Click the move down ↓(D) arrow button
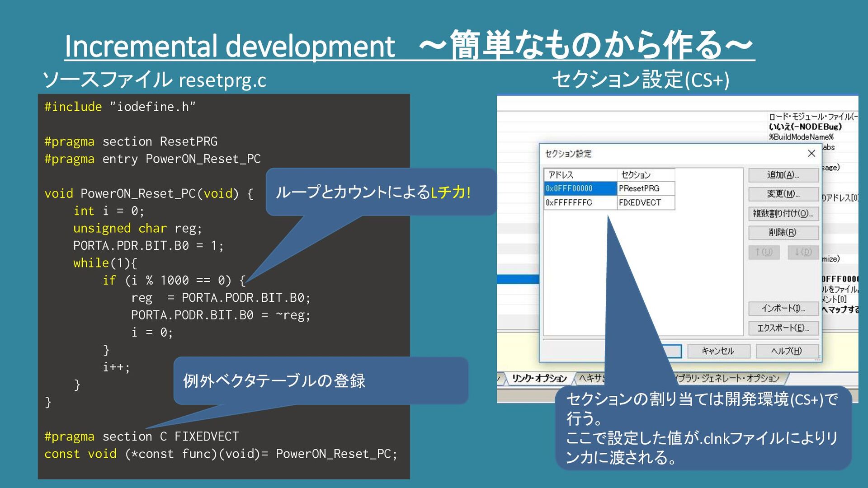The height and width of the screenshot is (488, 868). coord(803,252)
